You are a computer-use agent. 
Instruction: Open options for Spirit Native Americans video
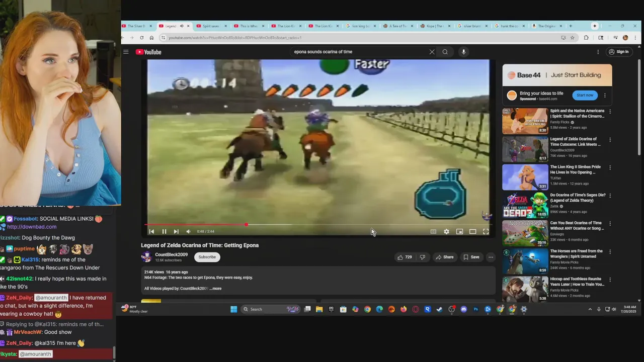(x=610, y=112)
